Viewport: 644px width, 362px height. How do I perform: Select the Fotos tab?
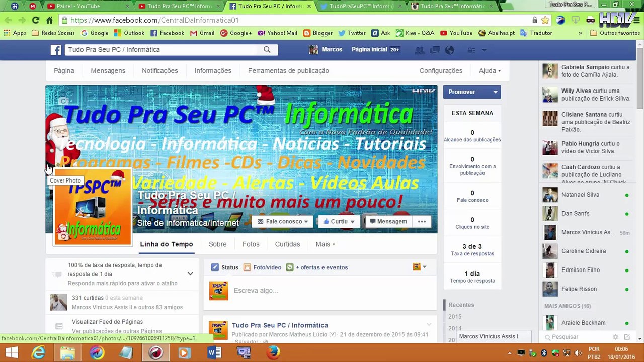tap(251, 244)
